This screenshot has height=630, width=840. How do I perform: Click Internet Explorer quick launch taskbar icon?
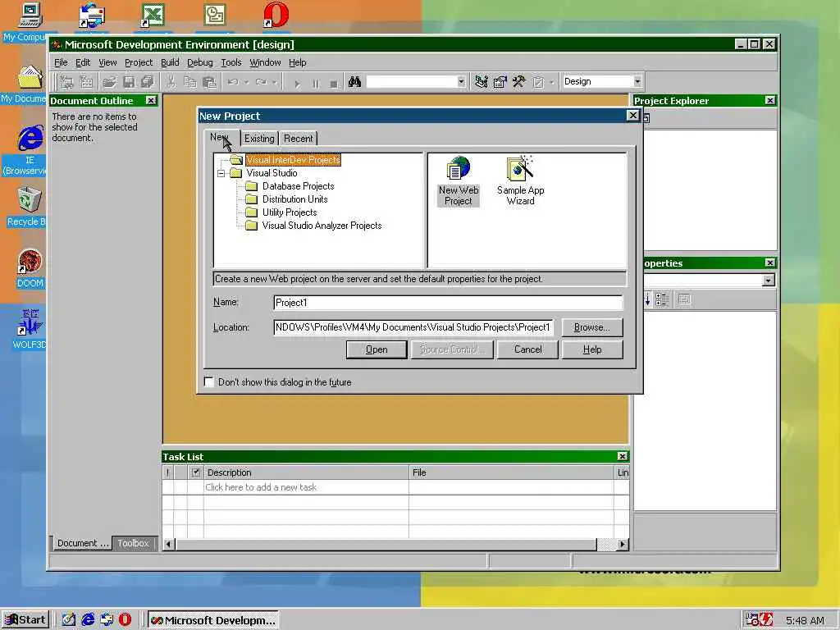(x=88, y=620)
